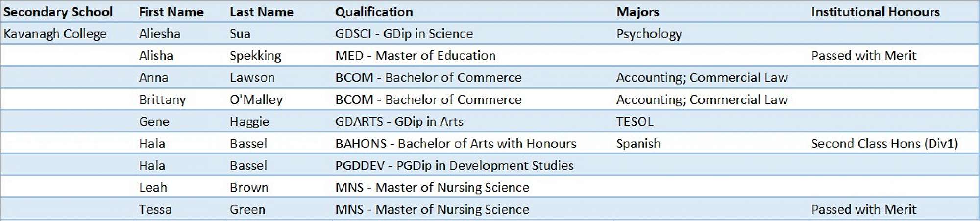The height and width of the screenshot is (221, 980).
Task: Select the last name Brown
Action: [249, 187]
